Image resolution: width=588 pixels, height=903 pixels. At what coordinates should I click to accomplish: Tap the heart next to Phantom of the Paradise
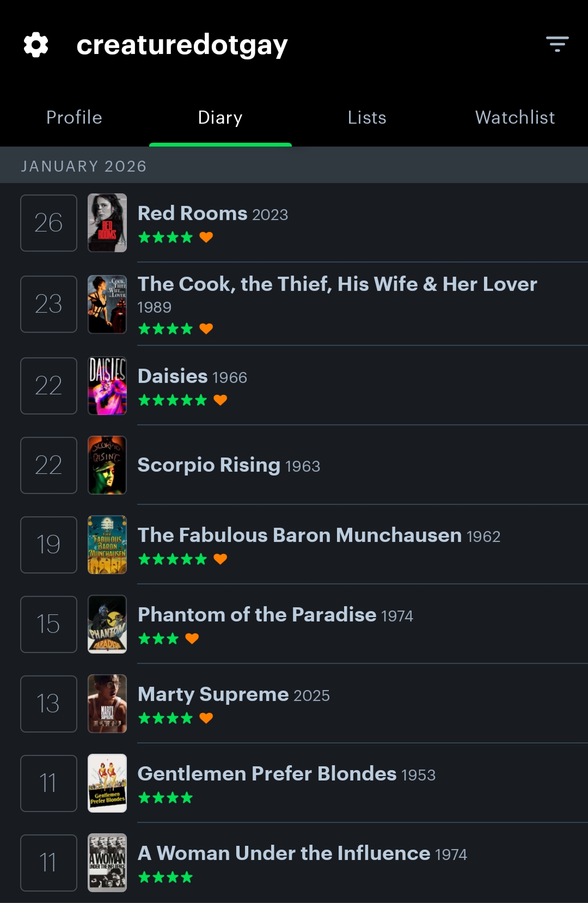(192, 638)
